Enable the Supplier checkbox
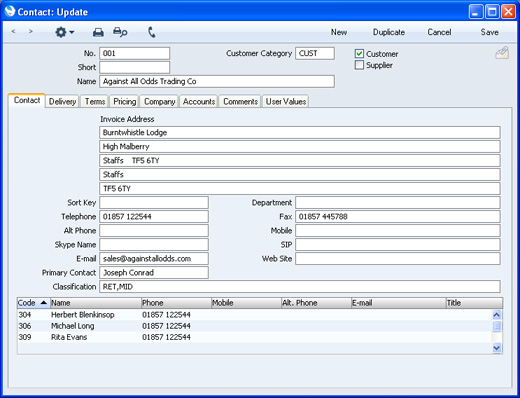Screen dimensions: 520x398 tap(359, 65)
